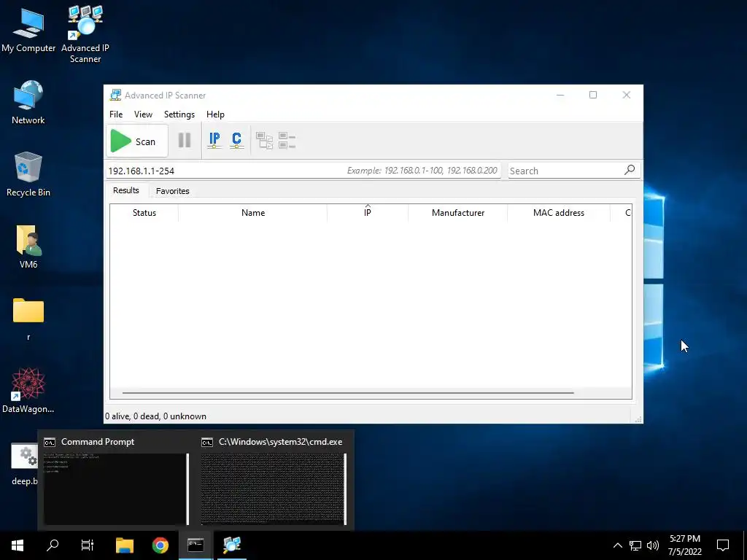Close the Advanced IP Scanner window
This screenshot has width=747, height=560.
click(x=627, y=96)
